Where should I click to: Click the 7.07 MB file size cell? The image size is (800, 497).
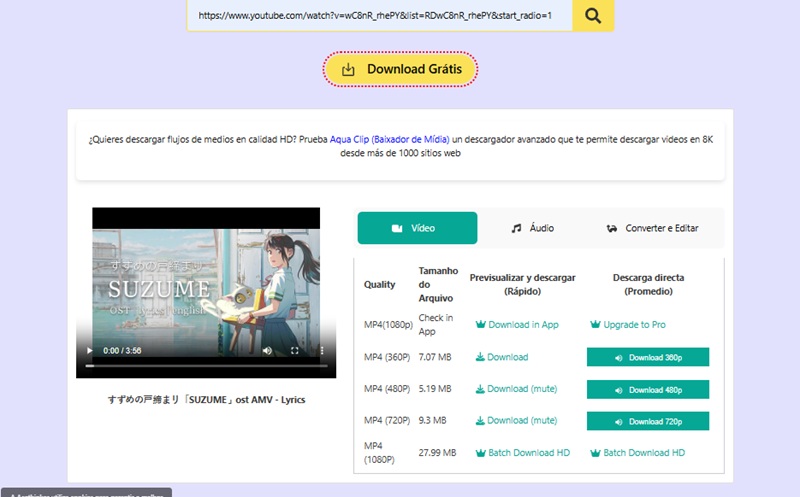click(x=435, y=357)
